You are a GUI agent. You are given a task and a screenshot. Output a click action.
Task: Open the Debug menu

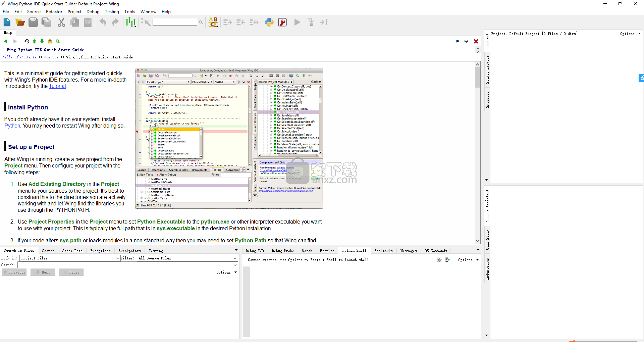93,11
